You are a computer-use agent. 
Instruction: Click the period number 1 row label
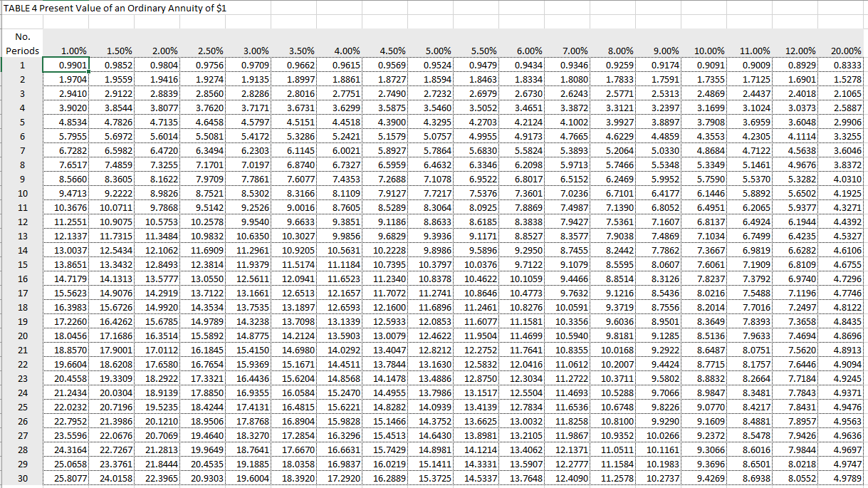[x=23, y=65]
